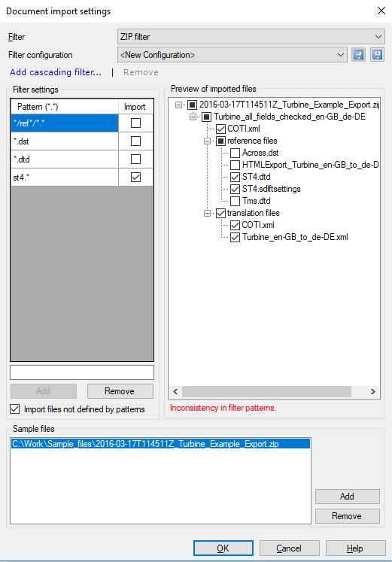Open the Filter configuration dropdown
The width and height of the screenshot is (392, 562).
232,55
